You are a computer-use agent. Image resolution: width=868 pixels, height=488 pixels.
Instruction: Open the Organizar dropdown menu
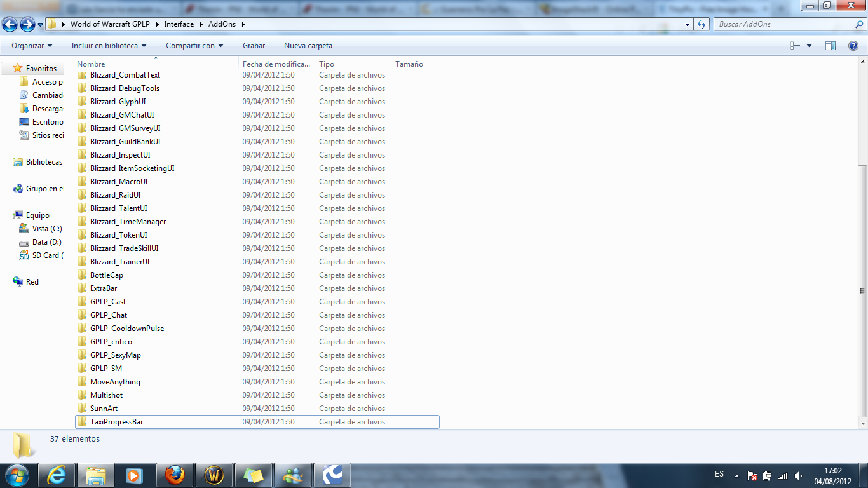pyautogui.click(x=32, y=46)
